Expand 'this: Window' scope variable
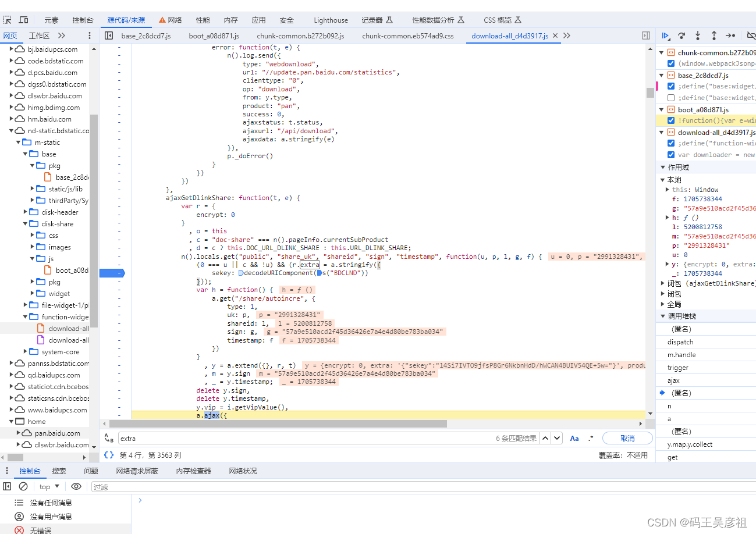 point(668,190)
